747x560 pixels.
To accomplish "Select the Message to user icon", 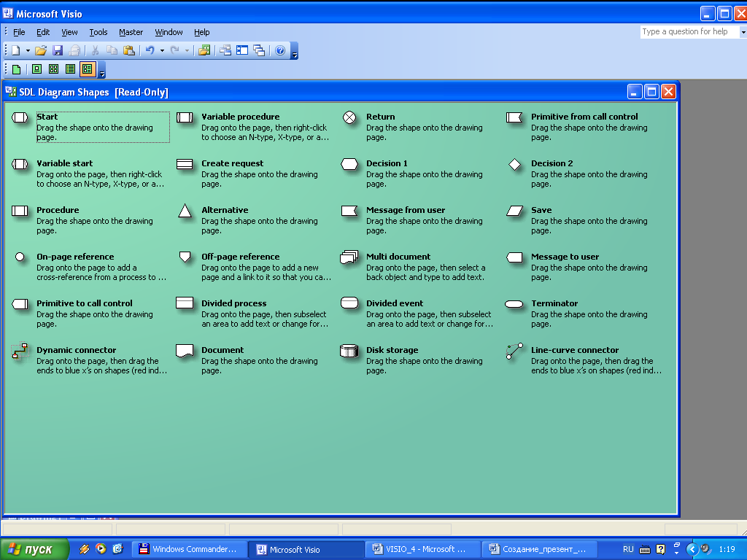I will point(514,257).
